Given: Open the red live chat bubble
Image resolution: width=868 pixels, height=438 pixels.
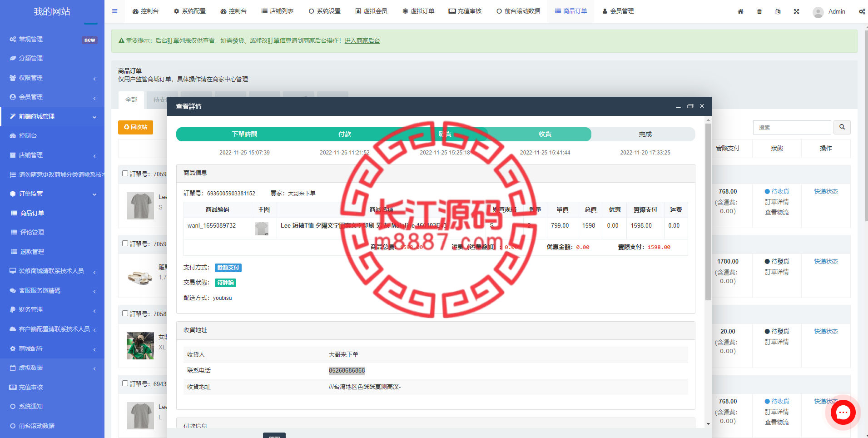Looking at the screenshot, I should (843, 412).
